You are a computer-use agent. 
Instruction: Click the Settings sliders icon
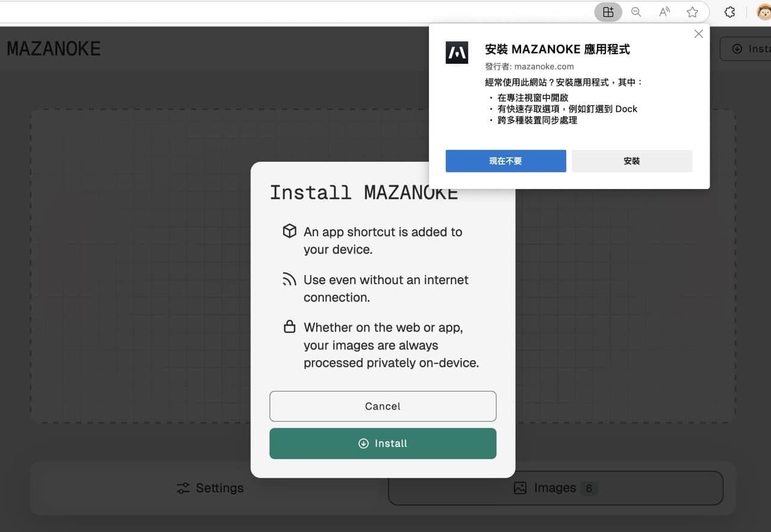(x=183, y=488)
